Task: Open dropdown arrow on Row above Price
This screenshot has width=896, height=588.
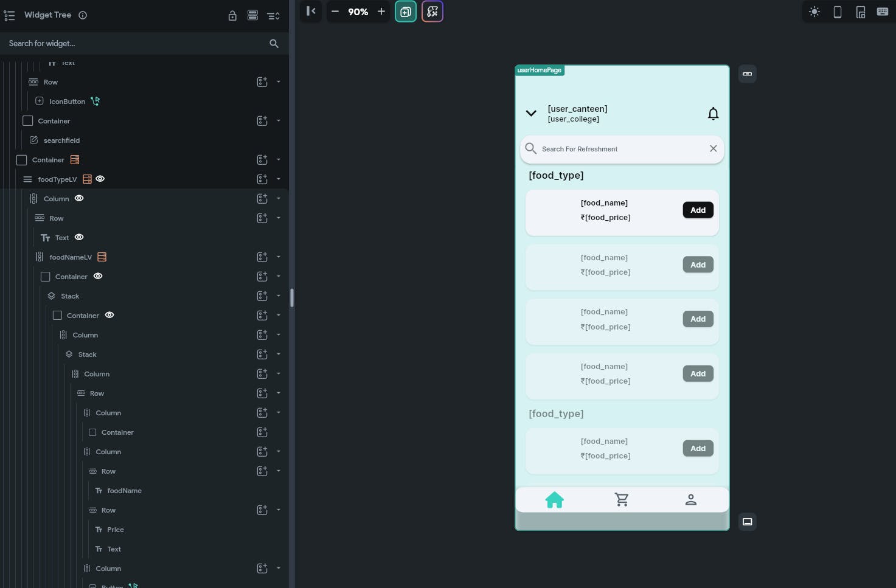Action: (x=279, y=510)
